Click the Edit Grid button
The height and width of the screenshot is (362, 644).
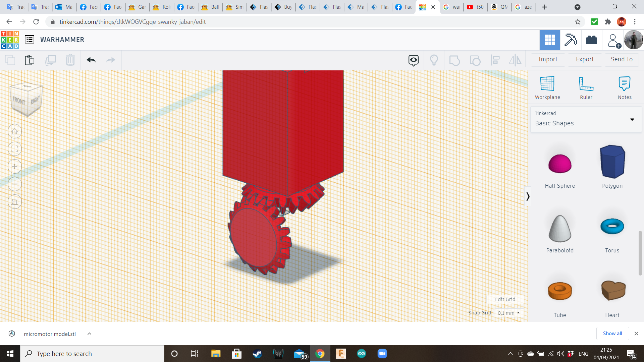click(505, 299)
